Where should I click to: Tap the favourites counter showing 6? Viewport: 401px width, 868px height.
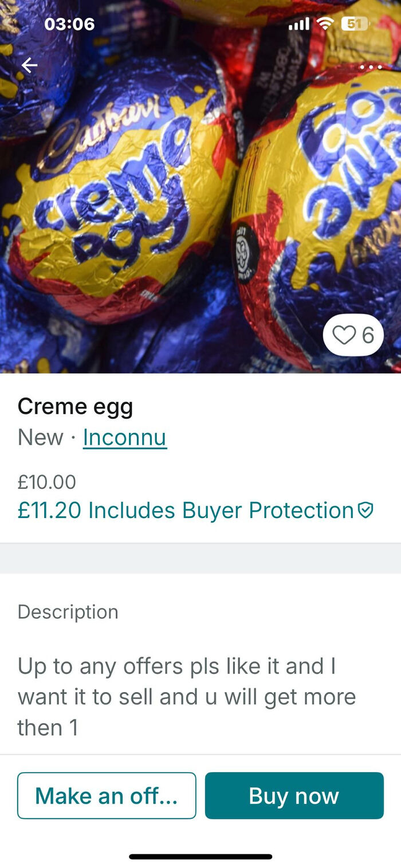click(x=367, y=335)
